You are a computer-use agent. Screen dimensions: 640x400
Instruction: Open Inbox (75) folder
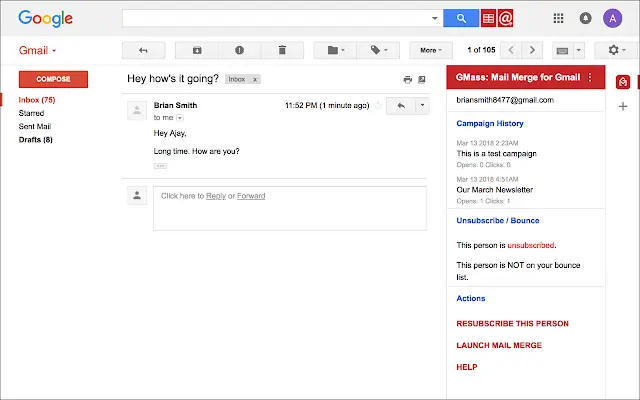click(37, 100)
